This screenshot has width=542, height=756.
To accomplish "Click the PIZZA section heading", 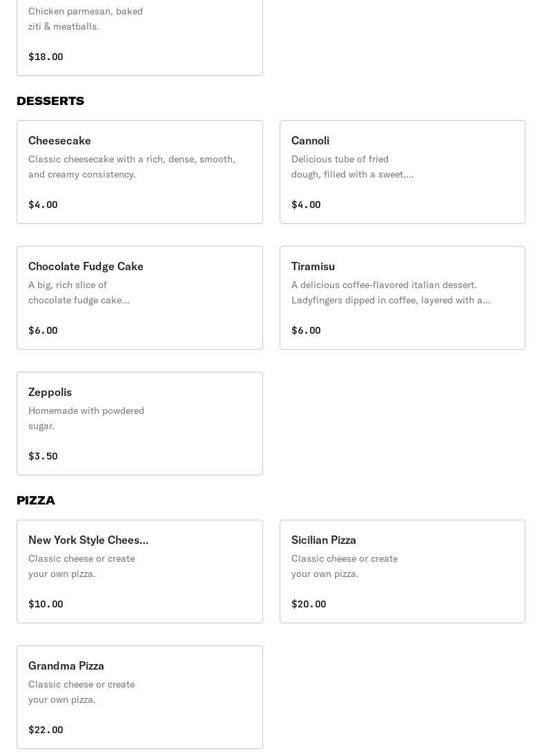I will (x=36, y=500).
